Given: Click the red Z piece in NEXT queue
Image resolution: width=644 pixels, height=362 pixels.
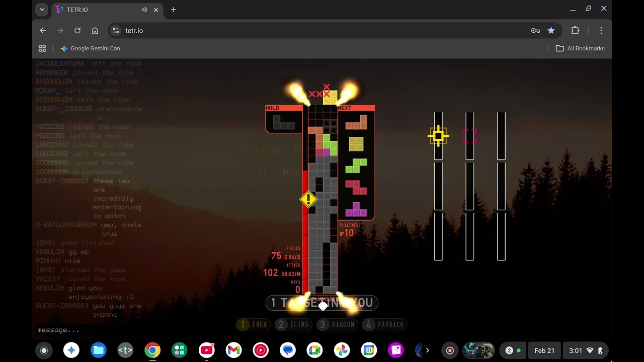Looking at the screenshot, I should pyautogui.click(x=356, y=188).
